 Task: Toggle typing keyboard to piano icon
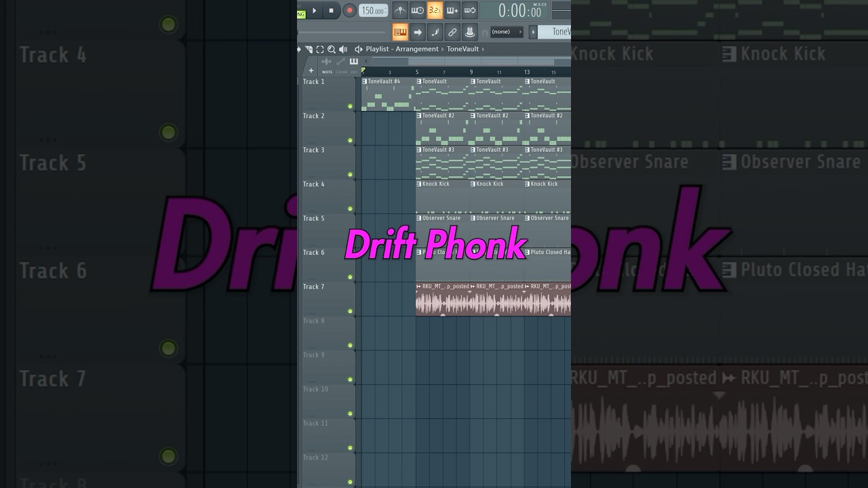[400, 32]
